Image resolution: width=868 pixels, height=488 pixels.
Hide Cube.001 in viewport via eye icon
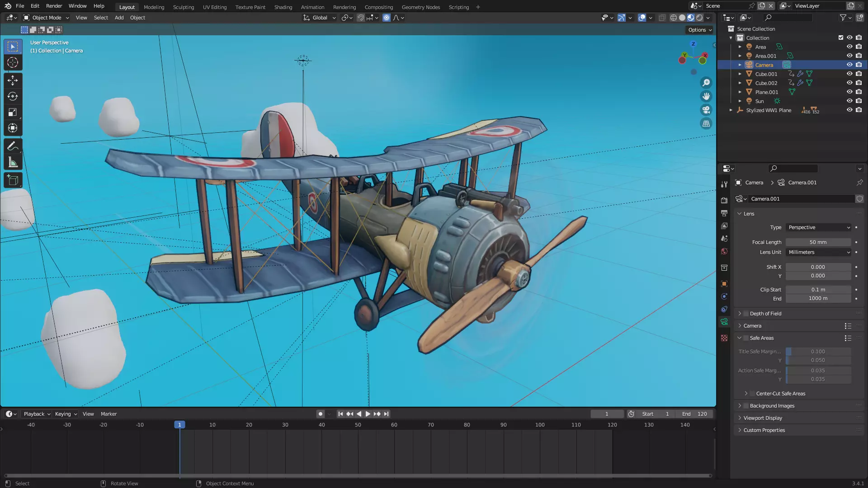[x=849, y=74]
